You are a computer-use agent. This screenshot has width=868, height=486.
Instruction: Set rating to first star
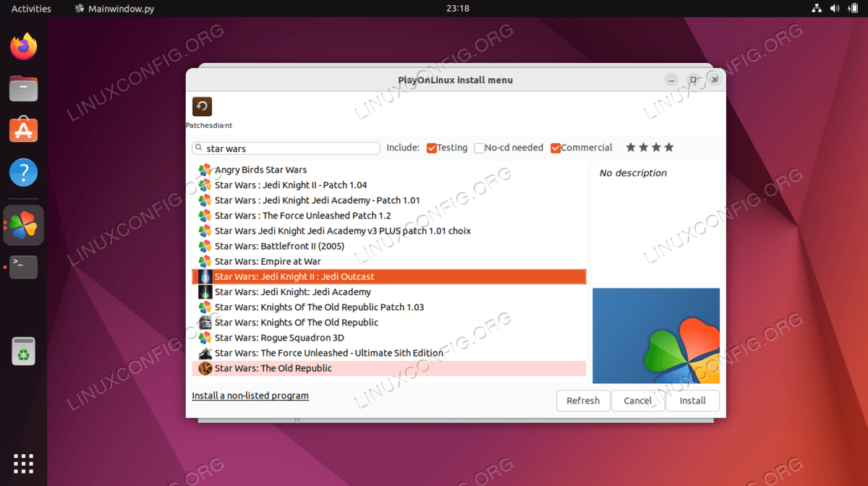[631, 148]
